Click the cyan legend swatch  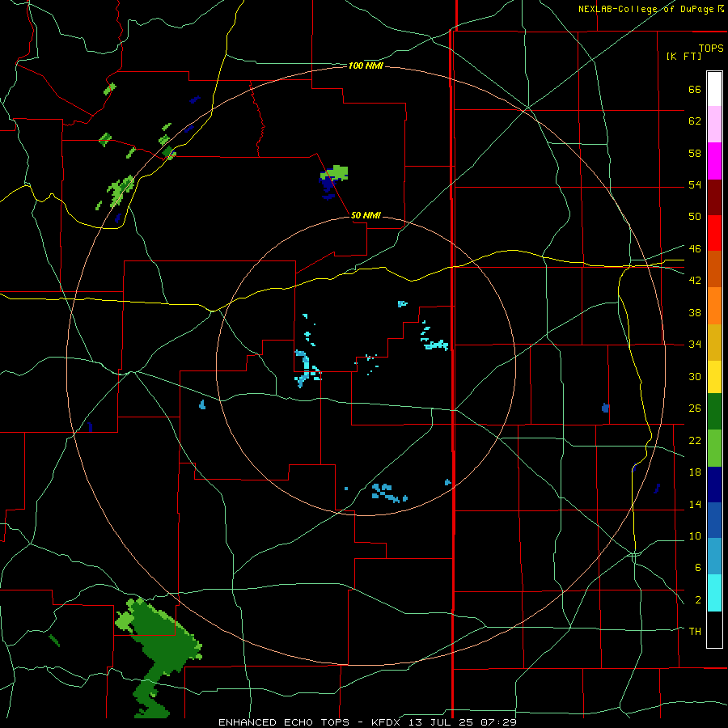714,593
